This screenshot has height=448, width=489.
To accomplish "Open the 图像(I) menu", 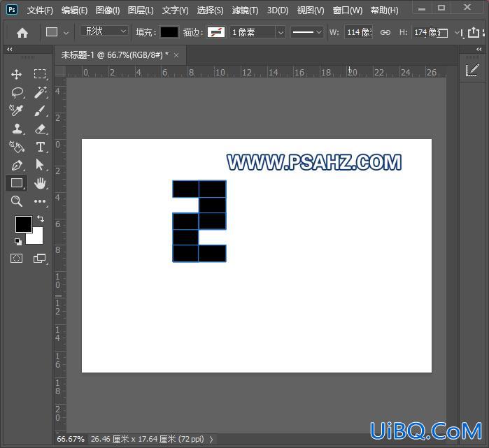I will pos(108,10).
